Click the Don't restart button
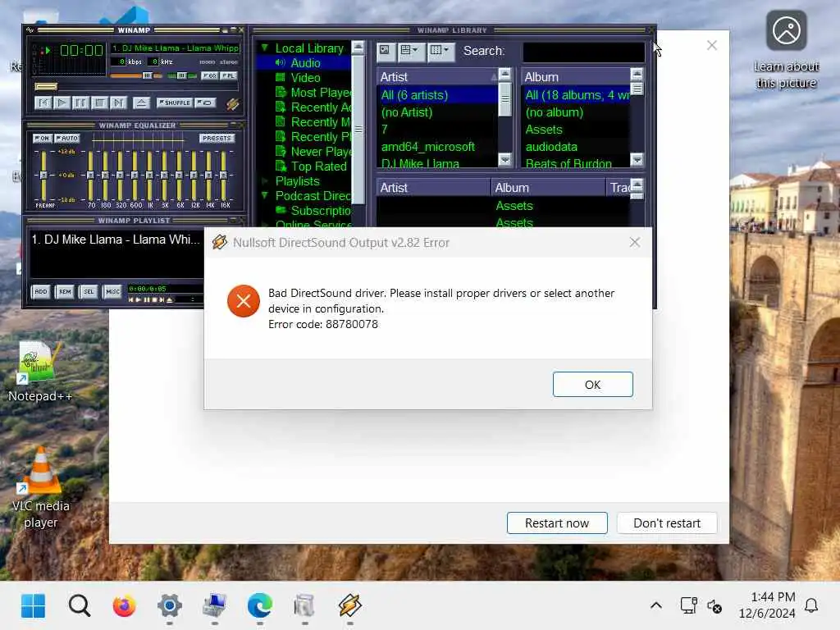Screen dimensions: 840x630 point(666,523)
